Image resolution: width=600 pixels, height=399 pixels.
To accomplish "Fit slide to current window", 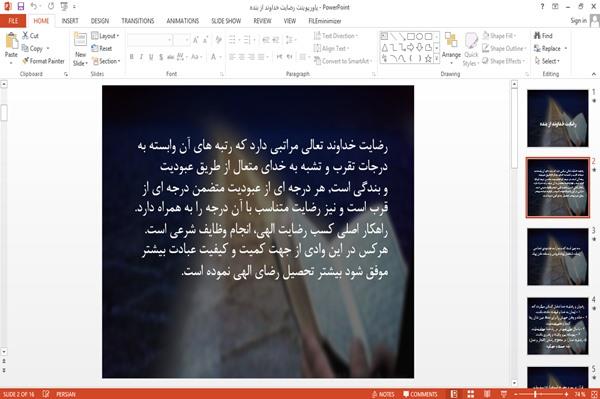I will 594,394.
